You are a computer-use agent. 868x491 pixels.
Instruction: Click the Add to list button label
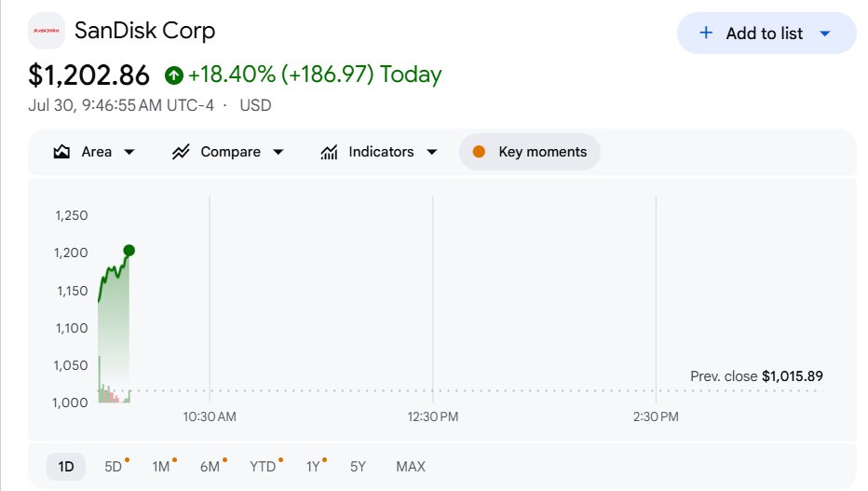tap(765, 34)
